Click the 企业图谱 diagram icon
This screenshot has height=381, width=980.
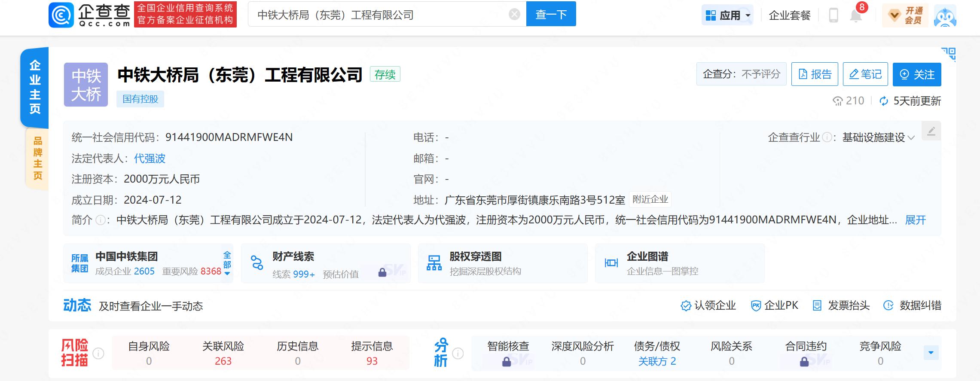(x=611, y=263)
